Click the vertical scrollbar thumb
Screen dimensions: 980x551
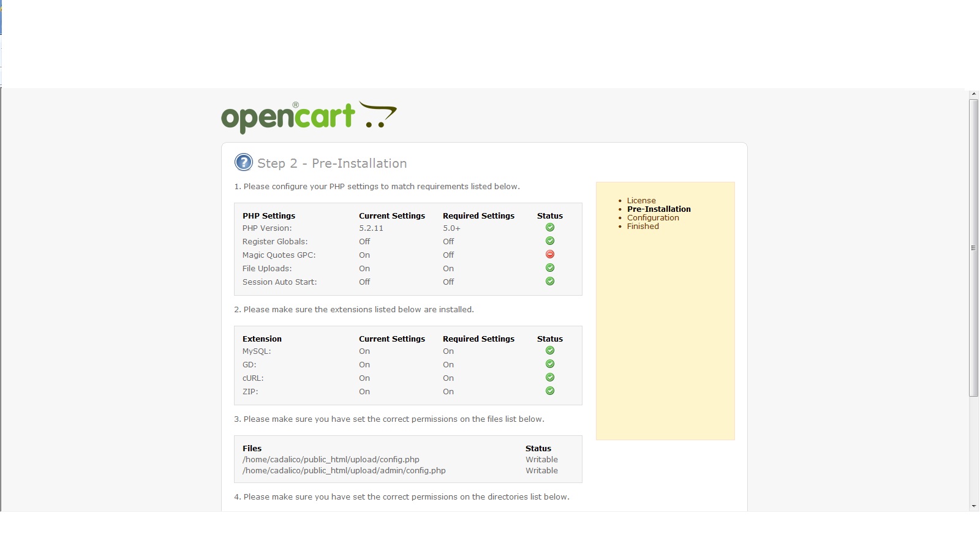974,248
